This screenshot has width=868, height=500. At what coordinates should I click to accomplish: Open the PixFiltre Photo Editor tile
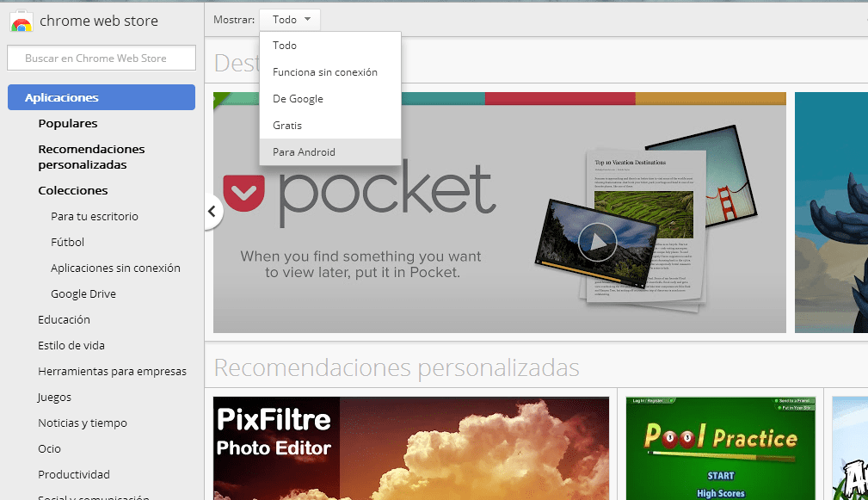(410, 448)
